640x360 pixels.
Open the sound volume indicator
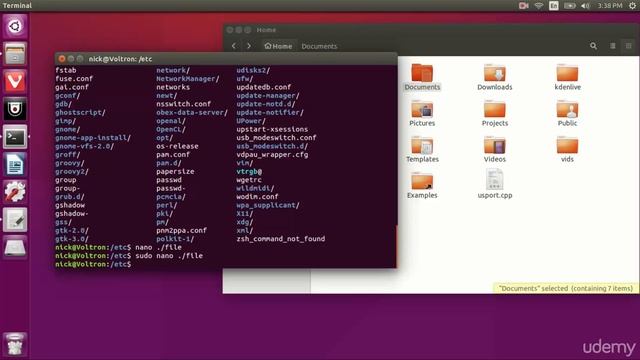click(x=585, y=6)
